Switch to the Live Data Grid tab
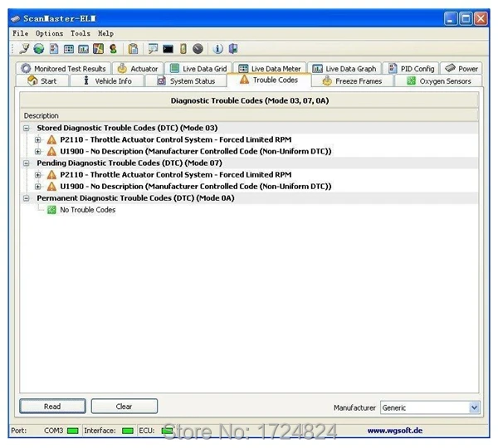498x448 pixels. pos(198,69)
